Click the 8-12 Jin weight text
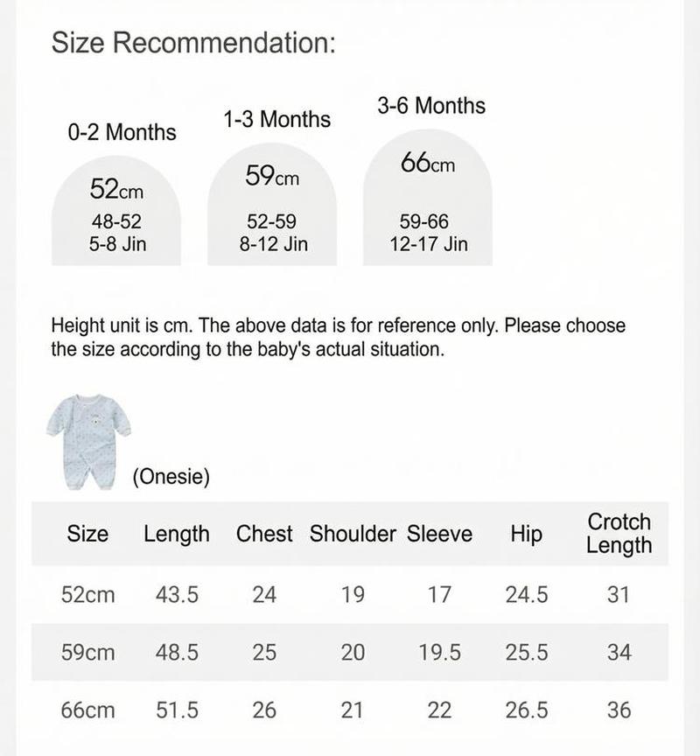The width and height of the screenshot is (700, 756). tap(273, 244)
